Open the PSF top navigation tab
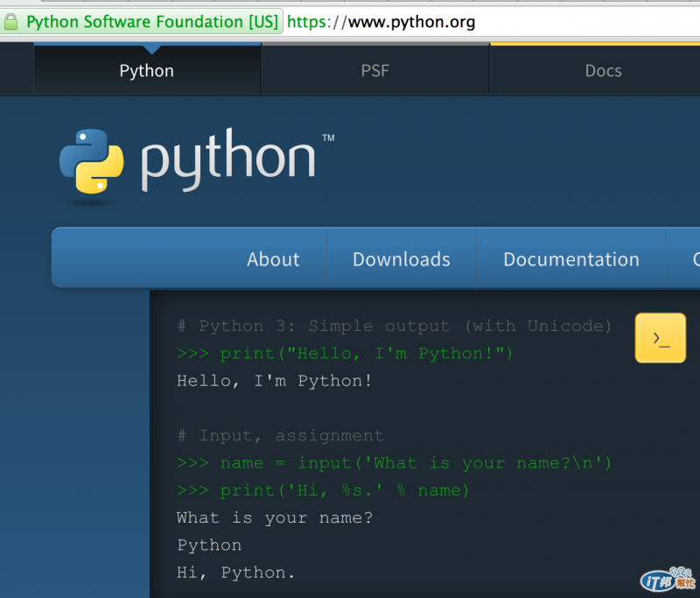 pyautogui.click(x=375, y=70)
